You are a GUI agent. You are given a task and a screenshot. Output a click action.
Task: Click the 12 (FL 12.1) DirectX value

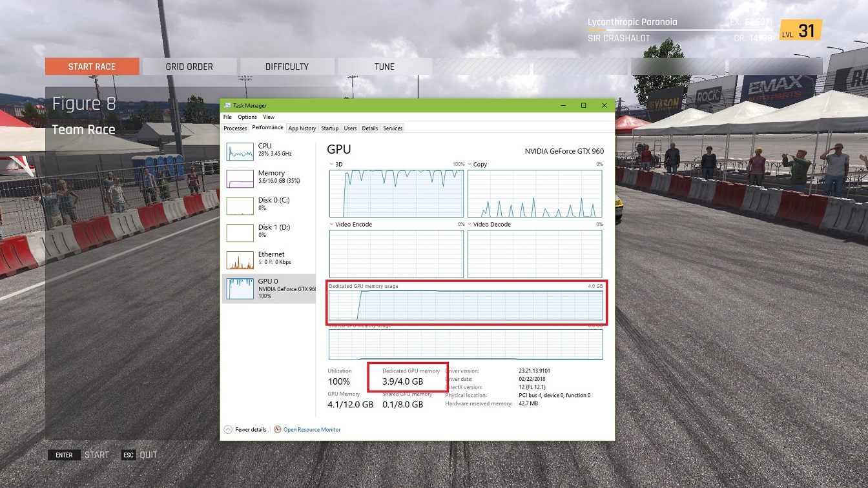coord(532,387)
